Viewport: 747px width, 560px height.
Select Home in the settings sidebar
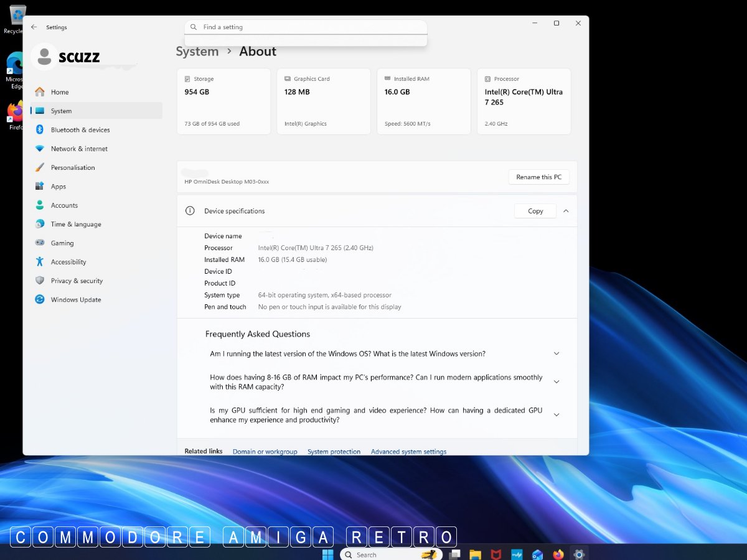60,92
